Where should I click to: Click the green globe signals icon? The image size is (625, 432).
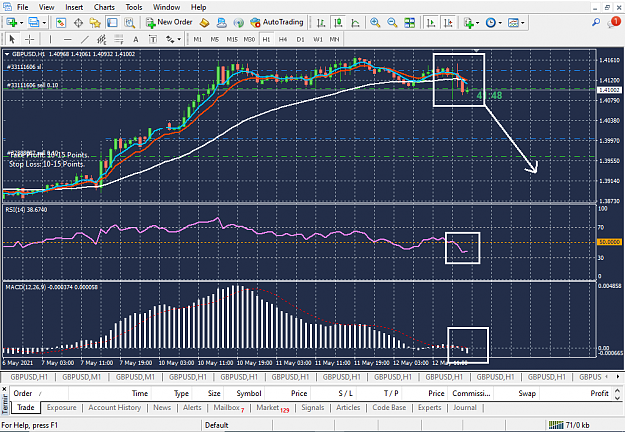pyautogui.click(x=238, y=23)
